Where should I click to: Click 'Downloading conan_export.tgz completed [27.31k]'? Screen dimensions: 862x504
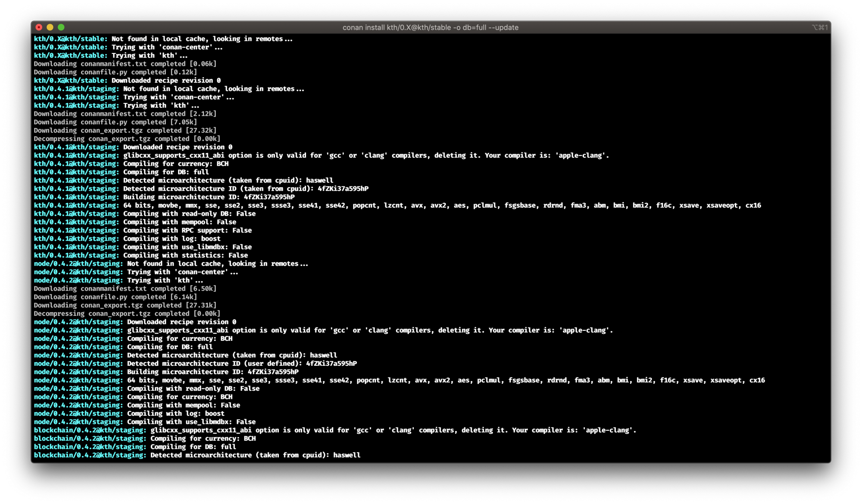[x=125, y=305]
